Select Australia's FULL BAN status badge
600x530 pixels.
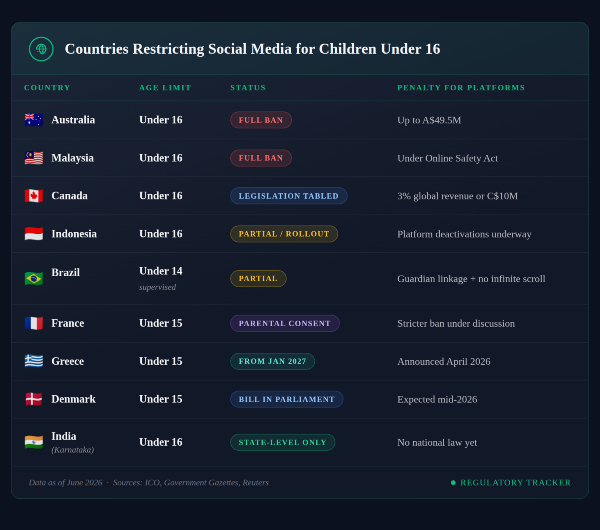tap(261, 120)
